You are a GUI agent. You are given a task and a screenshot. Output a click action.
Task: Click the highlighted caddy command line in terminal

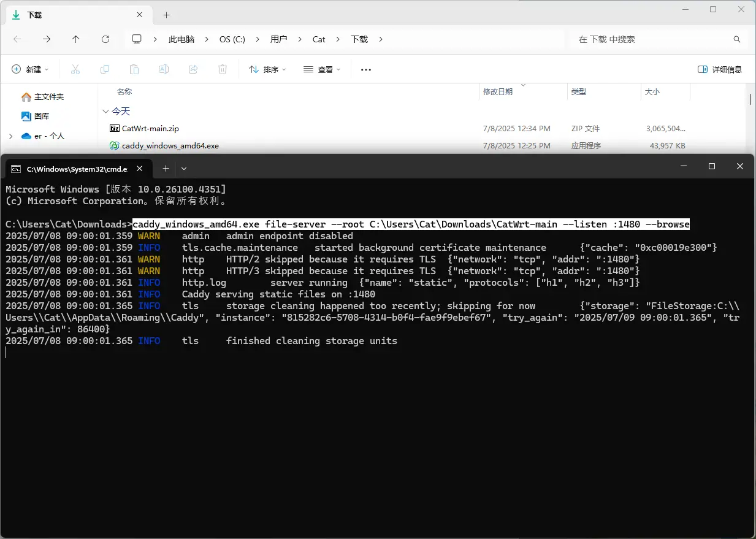tap(411, 224)
